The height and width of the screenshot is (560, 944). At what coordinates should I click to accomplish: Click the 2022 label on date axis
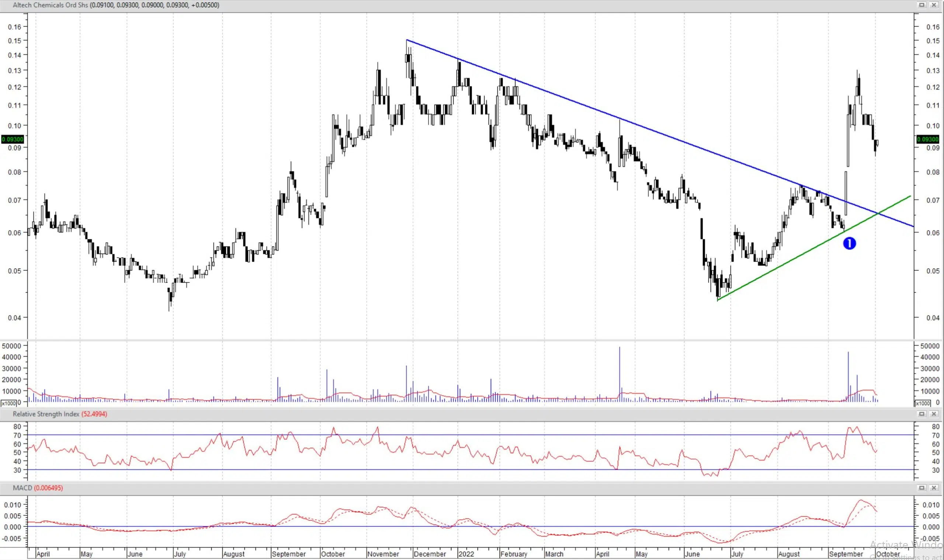click(x=466, y=554)
